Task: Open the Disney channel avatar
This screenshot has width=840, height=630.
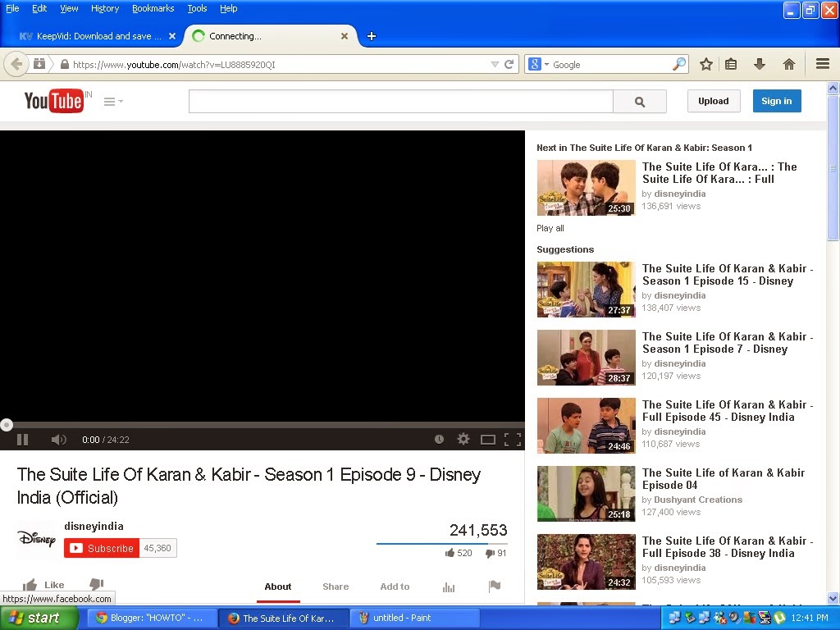Action: pos(37,538)
